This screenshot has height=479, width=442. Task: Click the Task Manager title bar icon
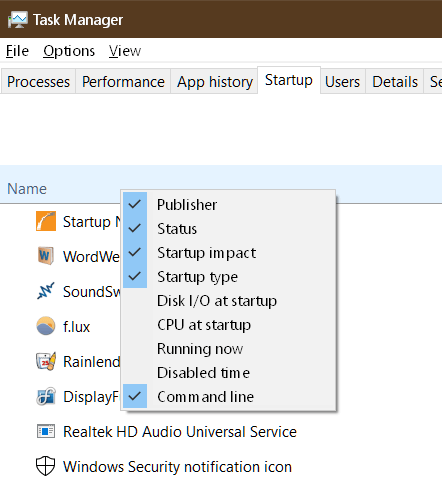pyautogui.click(x=18, y=20)
